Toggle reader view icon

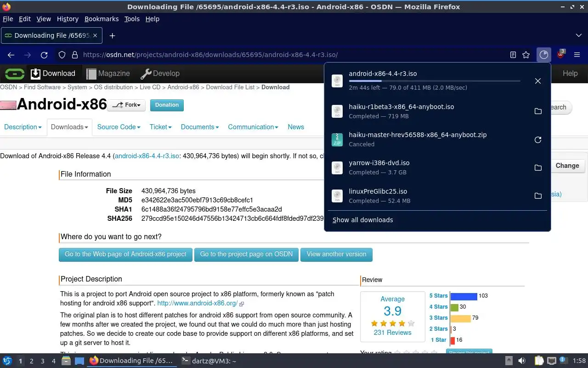point(513,55)
